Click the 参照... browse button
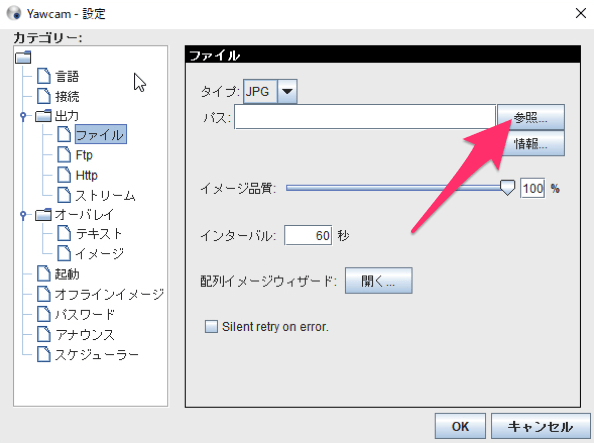The image size is (594, 443). (530, 117)
